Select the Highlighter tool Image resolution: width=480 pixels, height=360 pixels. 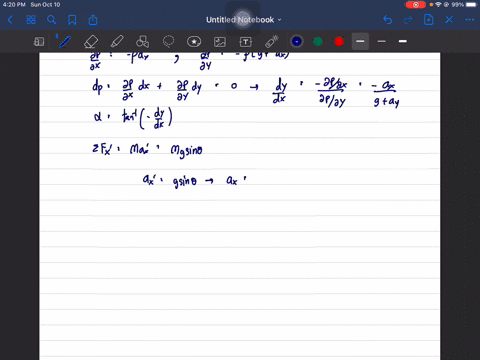(117, 42)
